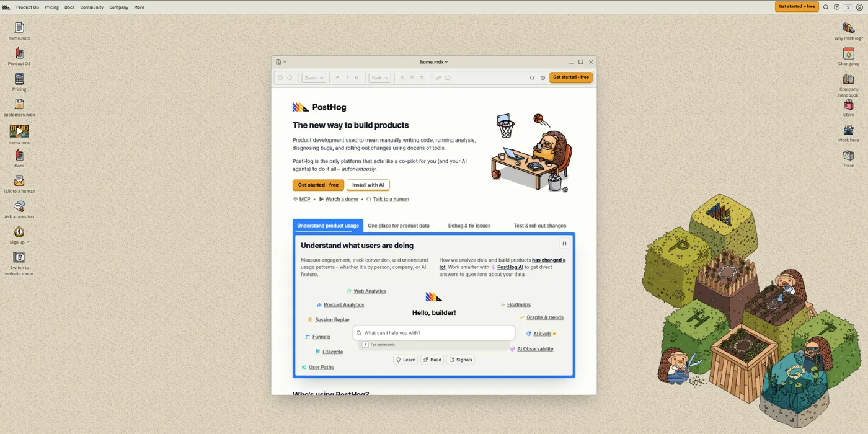The width and height of the screenshot is (868, 434).
Task: Expand the Zoom dropdown
Action: [313, 78]
